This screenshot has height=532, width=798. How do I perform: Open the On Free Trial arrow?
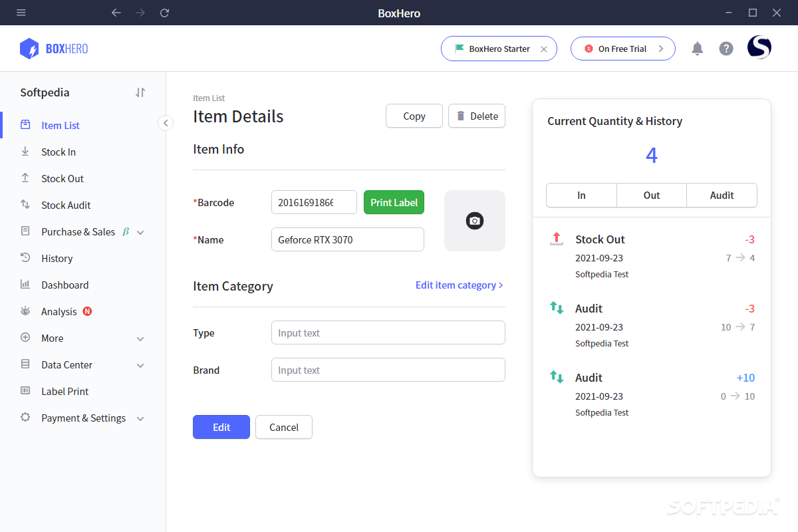[660, 49]
